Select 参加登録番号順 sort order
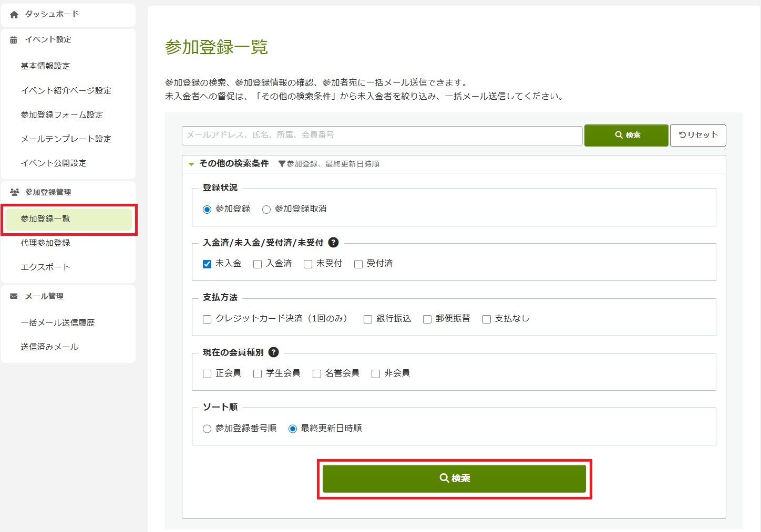761x532 pixels. coord(207,429)
